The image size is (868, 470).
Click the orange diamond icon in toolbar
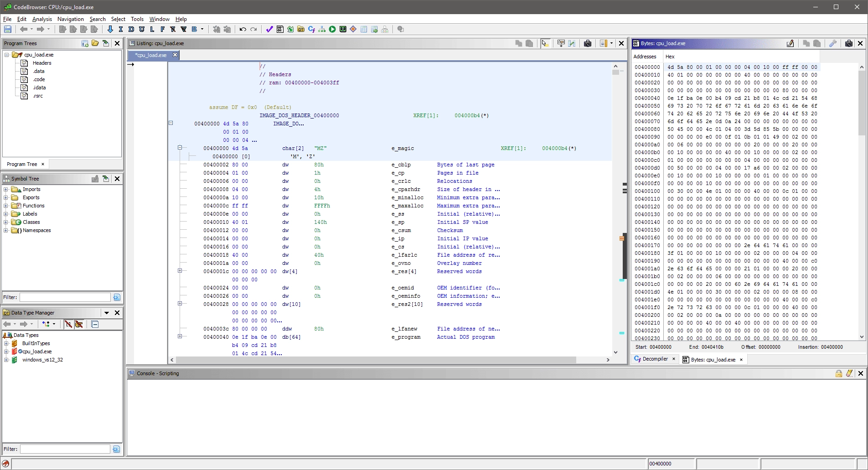point(353,29)
